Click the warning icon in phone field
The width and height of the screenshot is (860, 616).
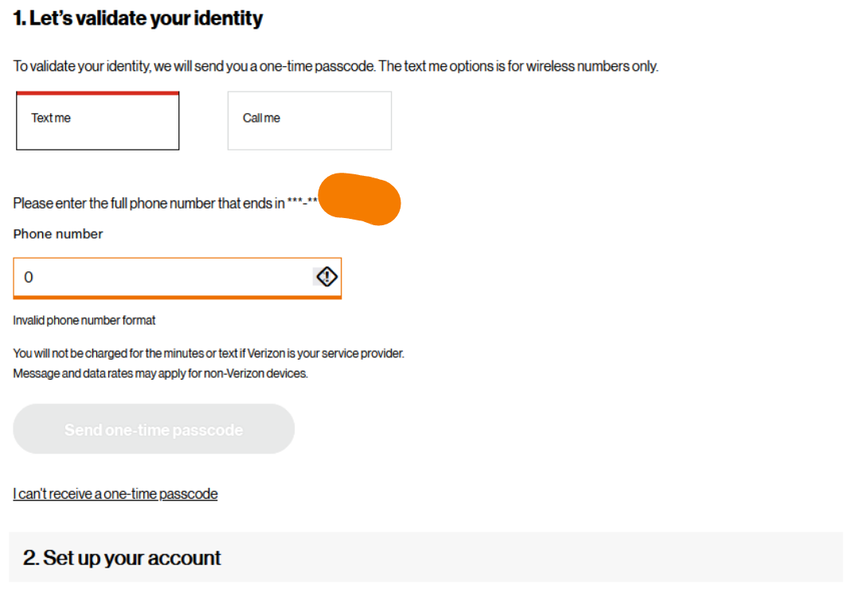327,277
